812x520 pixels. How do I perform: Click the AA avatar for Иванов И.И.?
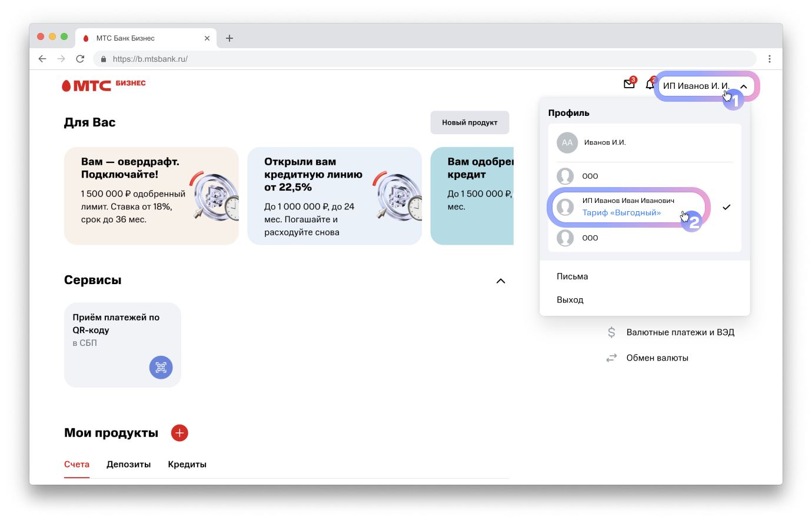pyautogui.click(x=567, y=142)
